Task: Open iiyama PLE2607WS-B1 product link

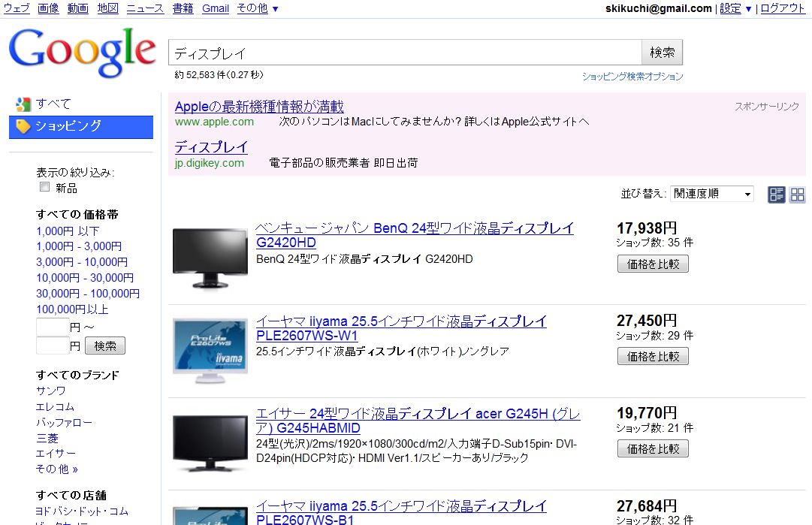Action: 401,512
